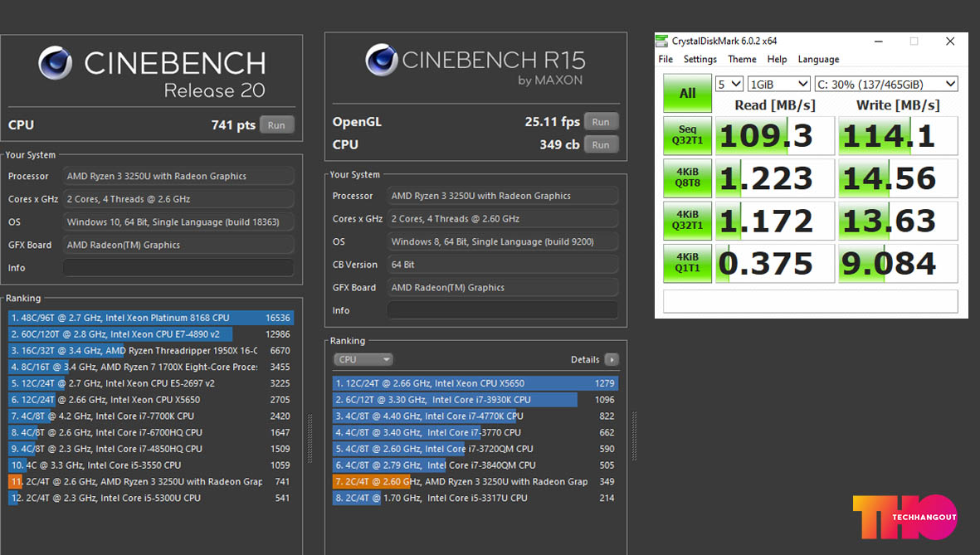Image resolution: width=980 pixels, height=555 pixels.
Task: Select Xeon E5-2697 v2 ranking row
Action: [x=151, y=383]
